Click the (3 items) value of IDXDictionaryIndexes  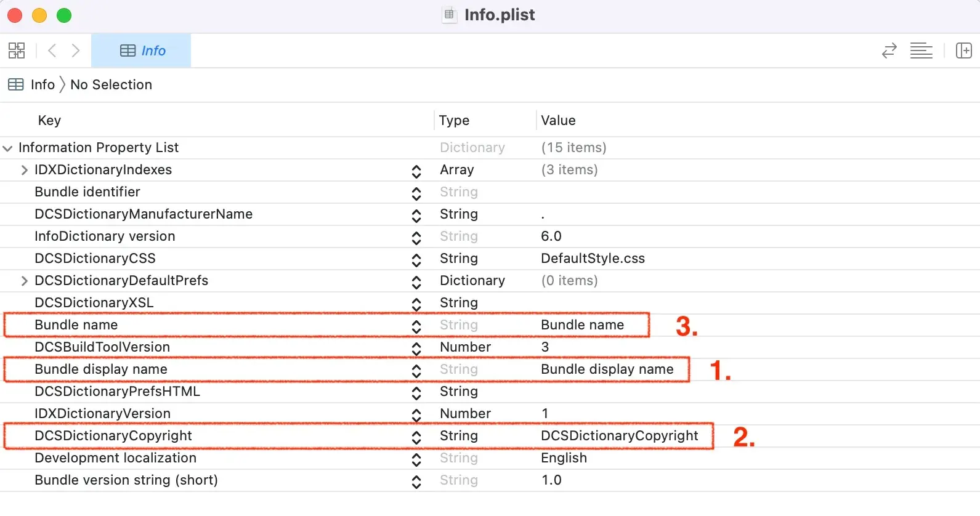pyautogui.click(x=569, y=170)
